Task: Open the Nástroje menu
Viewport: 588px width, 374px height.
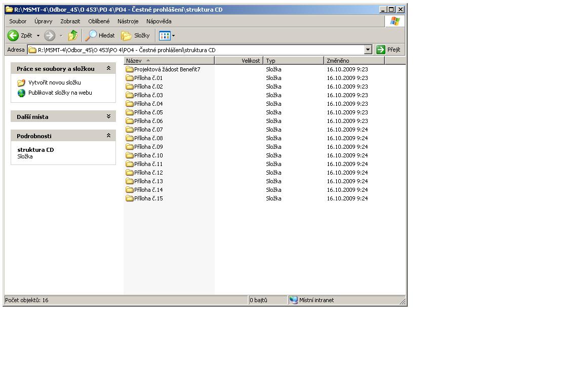Action: click(x=128, y=21)
